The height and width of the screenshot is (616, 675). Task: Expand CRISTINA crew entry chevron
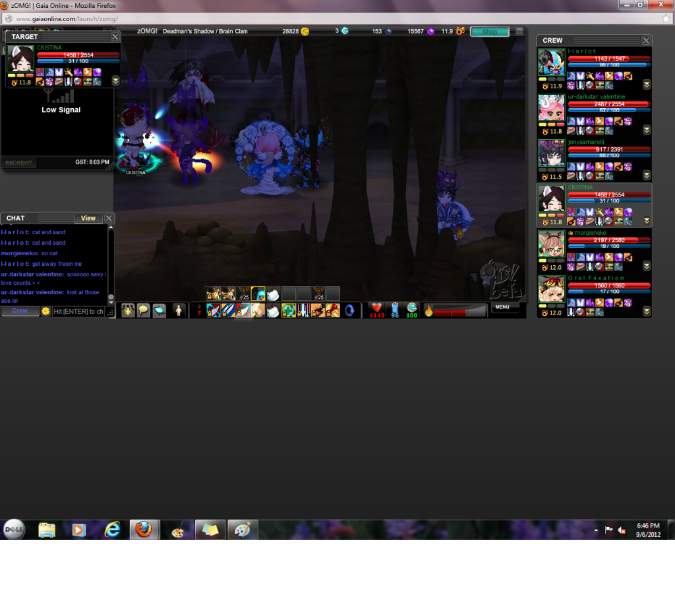pyautogui.click(x=647, y=221)
